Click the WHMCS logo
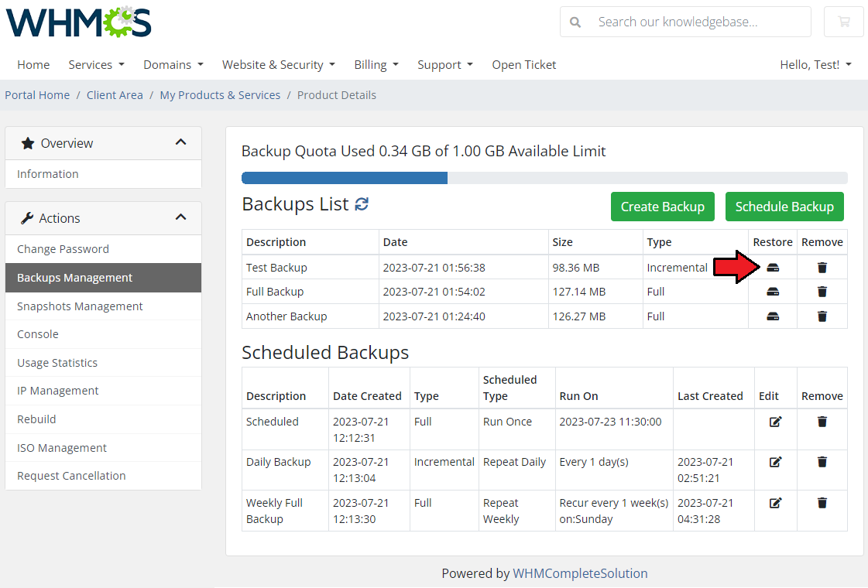868x588 pixels. (79, 22)
